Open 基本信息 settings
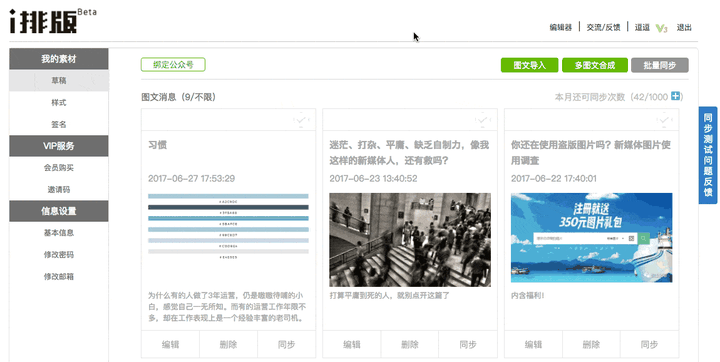 tap(59, 233)
